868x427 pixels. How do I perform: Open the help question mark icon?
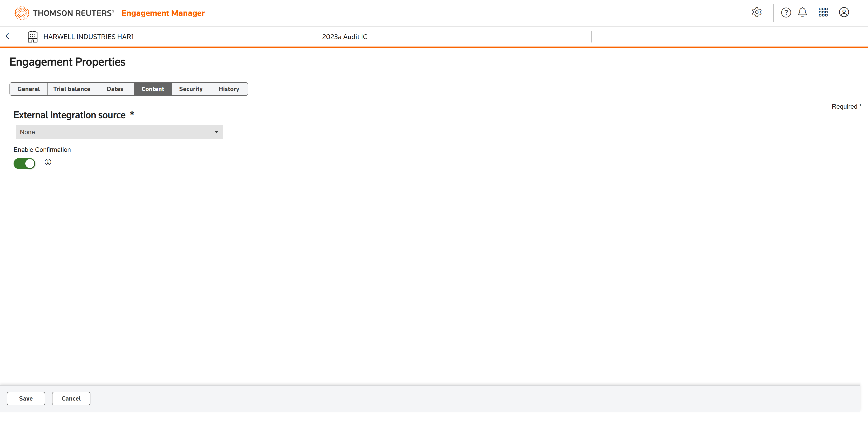pos(786,12)
